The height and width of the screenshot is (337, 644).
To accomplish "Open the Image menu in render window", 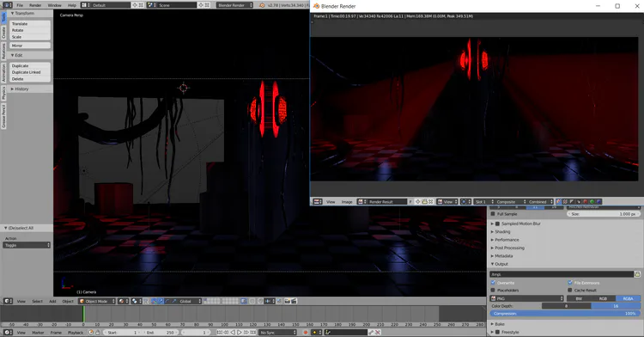I will 347,202.
